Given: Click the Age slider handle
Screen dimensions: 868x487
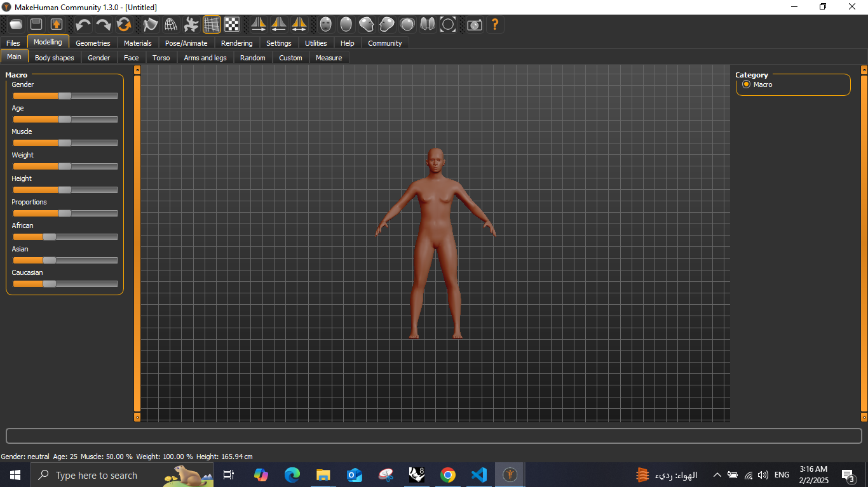Looking at the screenshot, I should pyautogui.click(x=65, y=119).
